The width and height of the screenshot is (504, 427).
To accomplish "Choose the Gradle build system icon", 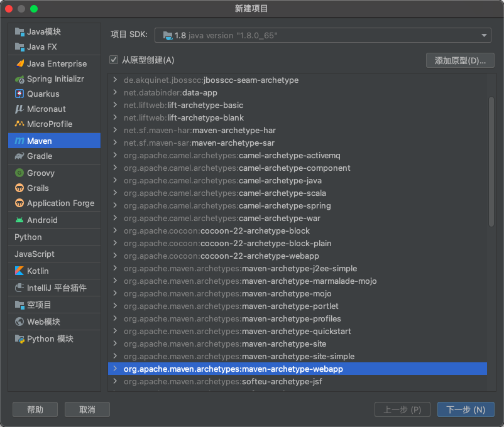I will click(x=19, y=155).
